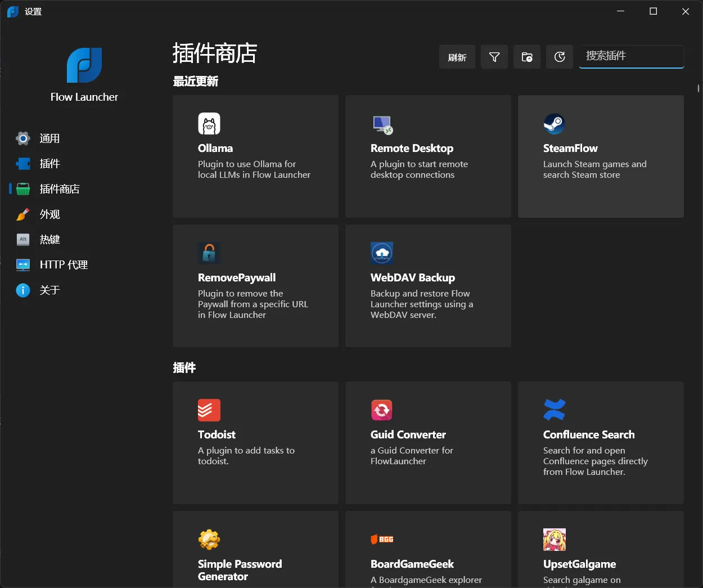
Task: Open the Guid Converter plugin title
Action: point(408,434)
